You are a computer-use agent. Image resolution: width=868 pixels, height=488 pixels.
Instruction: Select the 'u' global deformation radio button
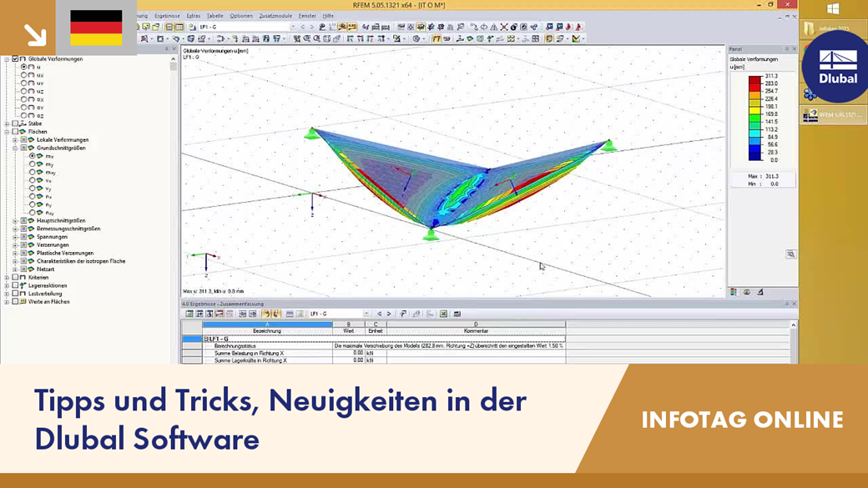tap(24, 67)
